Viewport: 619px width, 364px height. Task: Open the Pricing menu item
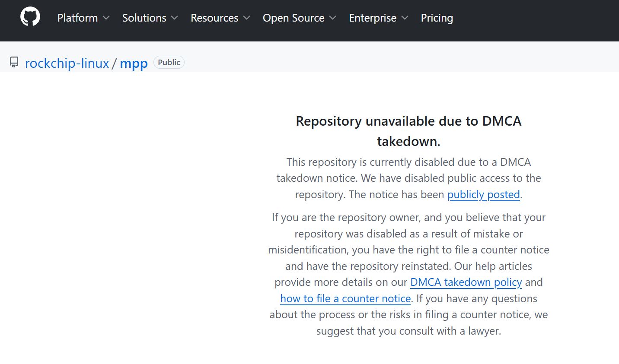[437, 18]
